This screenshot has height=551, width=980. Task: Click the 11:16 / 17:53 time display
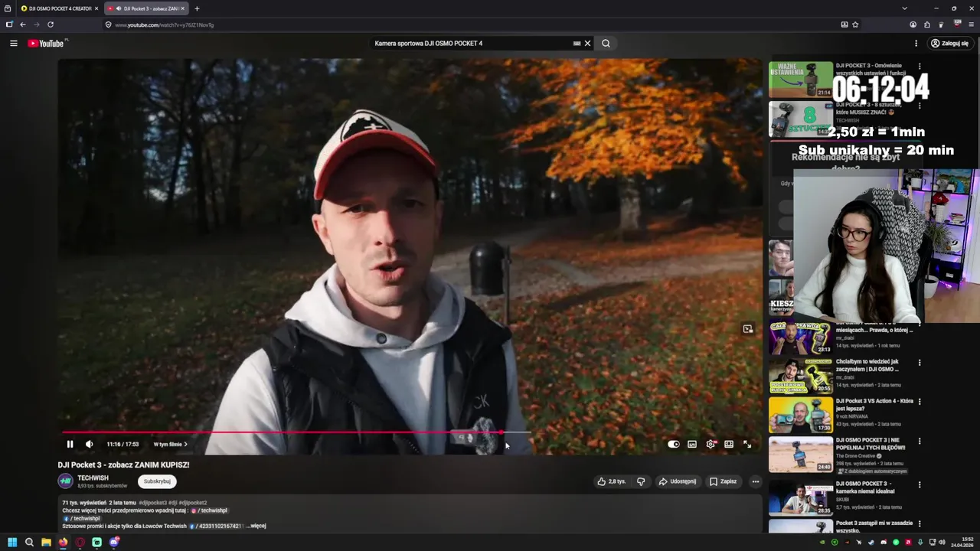pos(122,444)
